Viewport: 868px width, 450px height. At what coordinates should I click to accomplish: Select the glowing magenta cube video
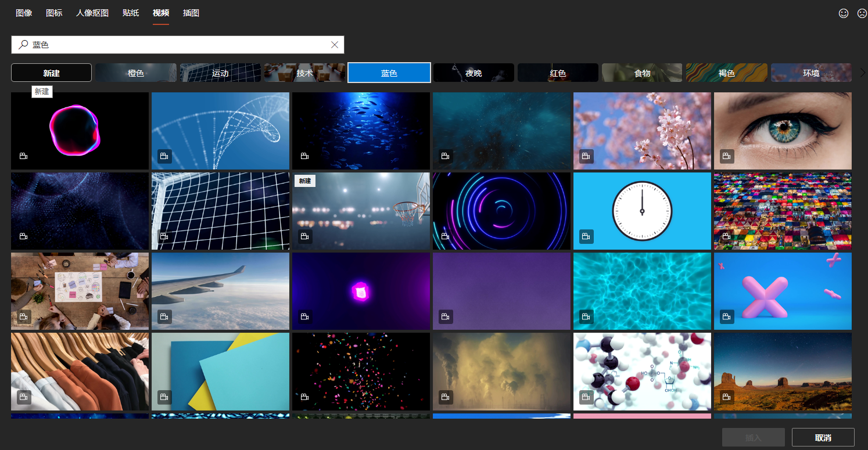pos(361,291)
